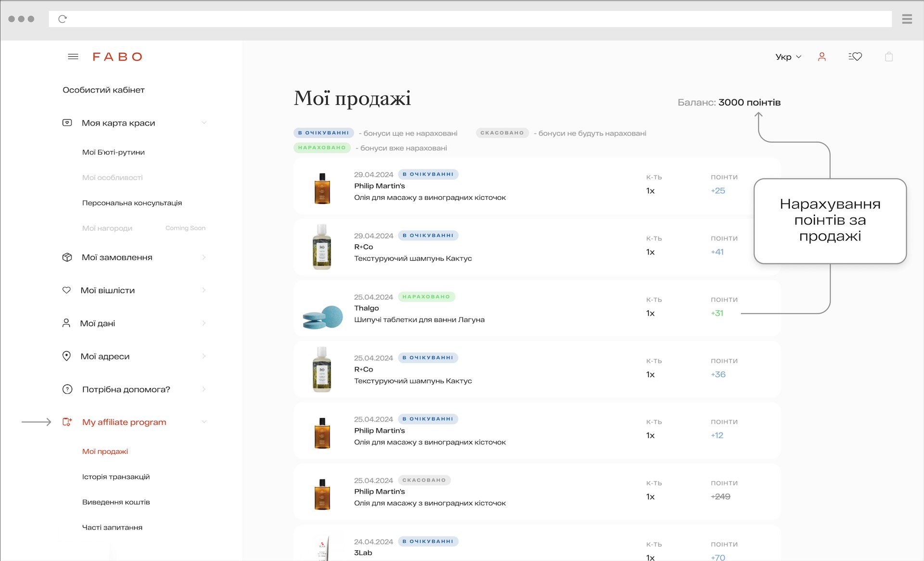
Task: Open the shopping bag icon
Action: click(889, 57)
